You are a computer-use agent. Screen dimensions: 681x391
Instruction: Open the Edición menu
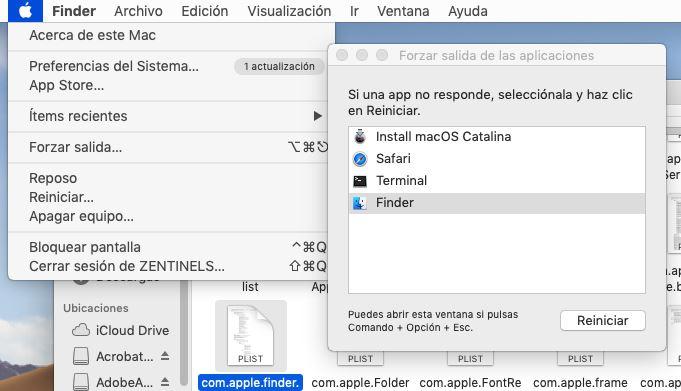click(x=205, y=11)
